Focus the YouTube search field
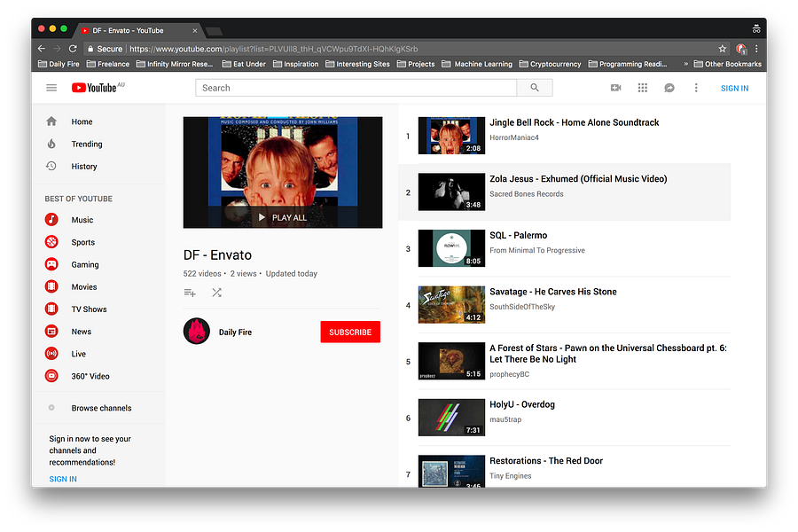798x532 pixels. [356, 88]
